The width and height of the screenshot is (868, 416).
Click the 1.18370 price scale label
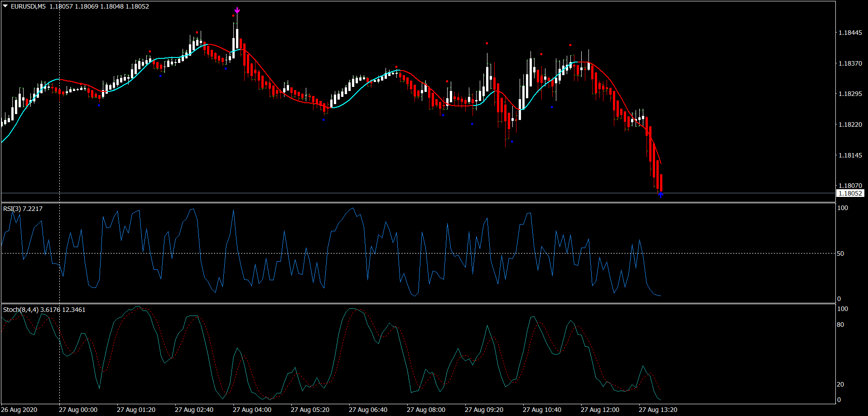click(850, 63)
